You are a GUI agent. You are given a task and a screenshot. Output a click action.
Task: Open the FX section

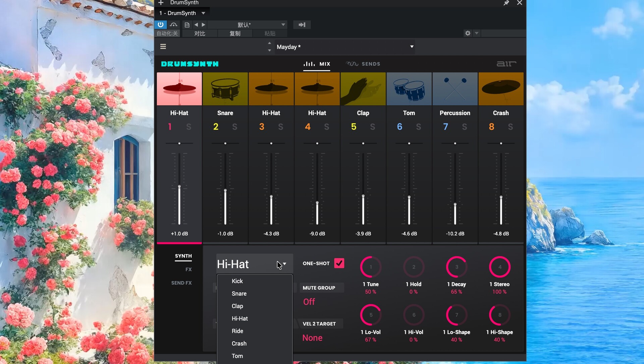tap(189, 269)
